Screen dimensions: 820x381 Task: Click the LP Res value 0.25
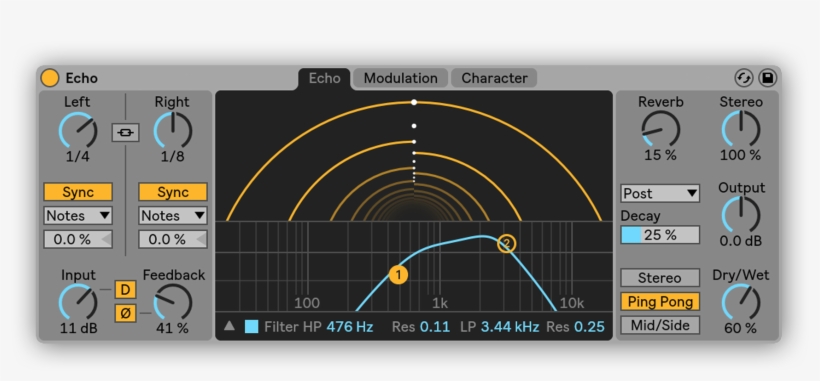tap(589, 327)
